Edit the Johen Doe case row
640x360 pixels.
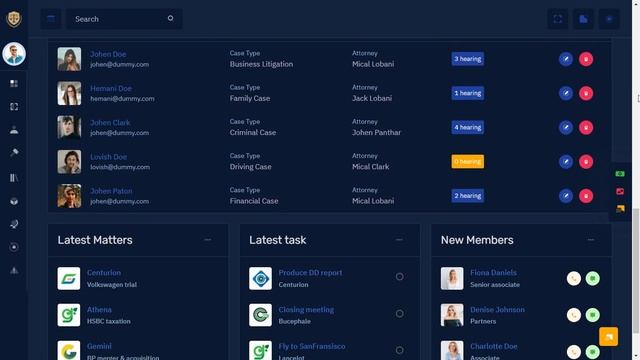[566, 59]
